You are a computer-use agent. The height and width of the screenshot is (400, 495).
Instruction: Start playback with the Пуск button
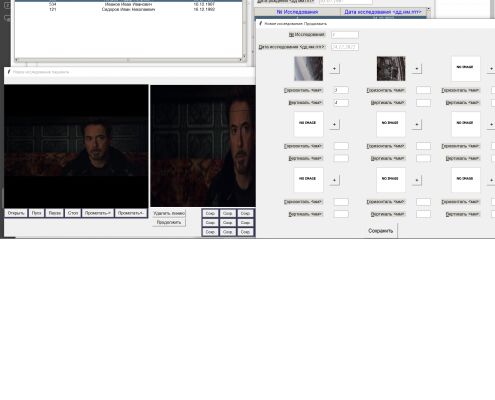click(x=36, y=213)
